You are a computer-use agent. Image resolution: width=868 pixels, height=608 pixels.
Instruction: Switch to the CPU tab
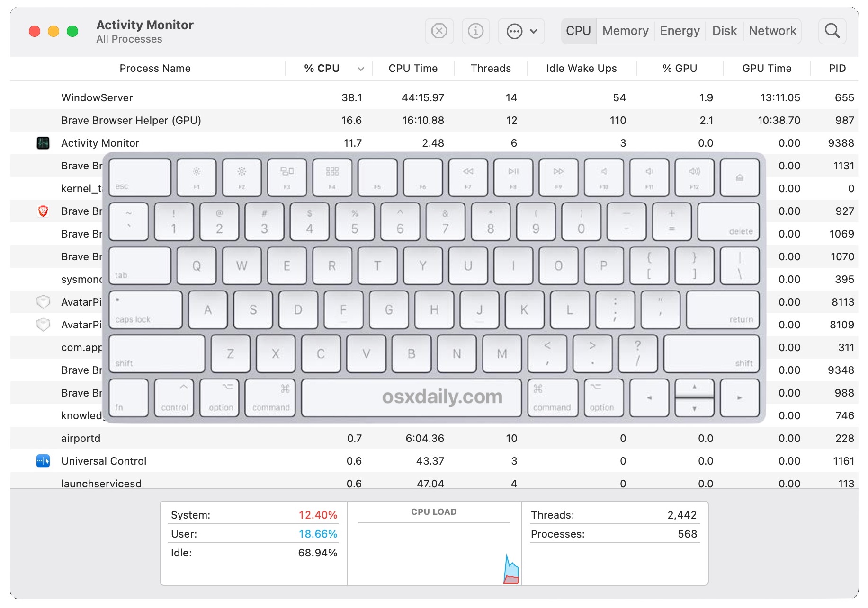click(579, 31)
